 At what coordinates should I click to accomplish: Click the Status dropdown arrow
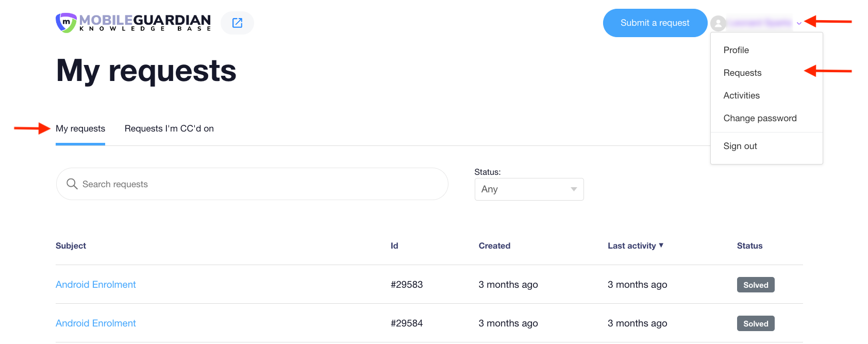point(574,189)
